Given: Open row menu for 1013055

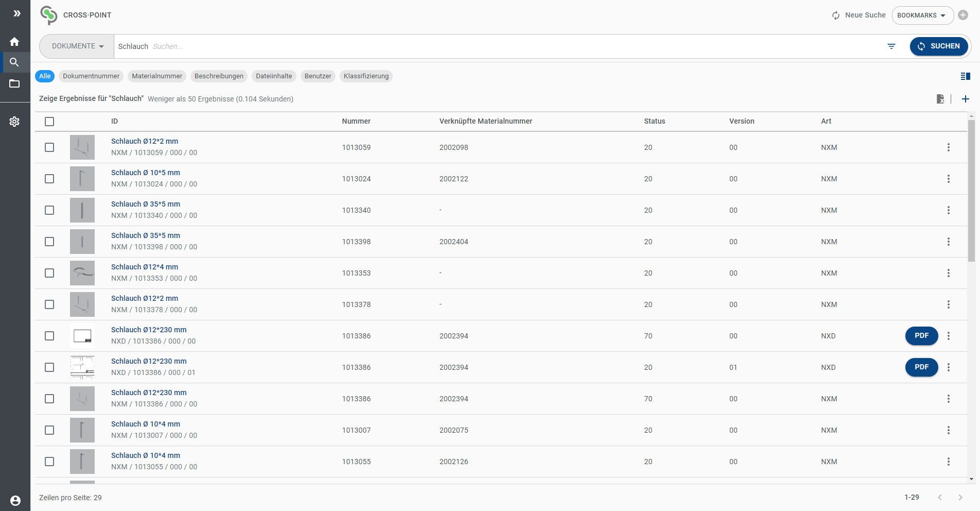Looking at the screenshot, I should pyautogui.click(x=949, y=462).
